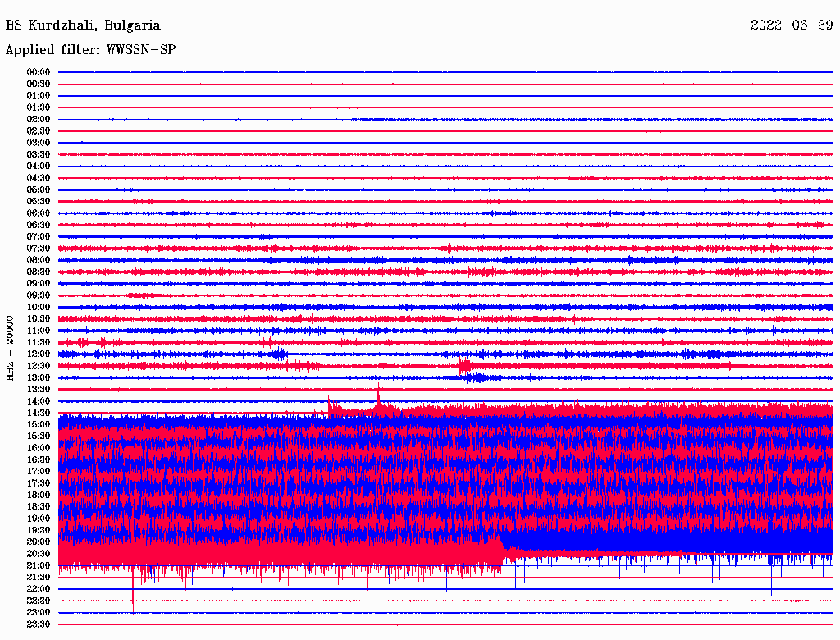This screenshot has width=840, height=640.
Task: Select the 10:00 time label
Action: (x=39, y=307)
